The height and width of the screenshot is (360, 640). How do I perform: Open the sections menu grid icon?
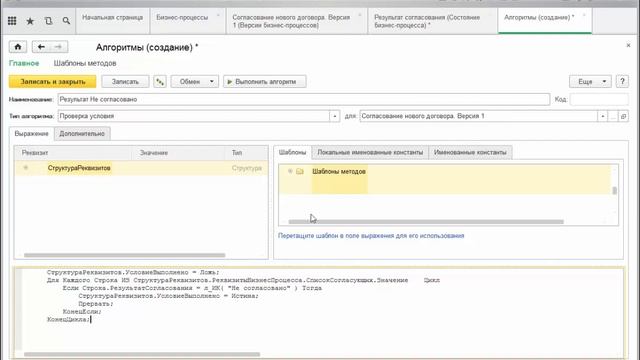(12, 21)
